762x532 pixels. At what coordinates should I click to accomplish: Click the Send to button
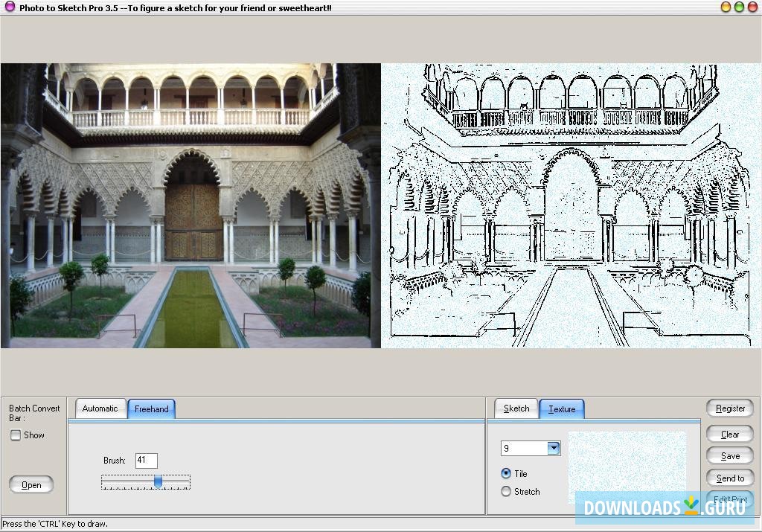730,478
